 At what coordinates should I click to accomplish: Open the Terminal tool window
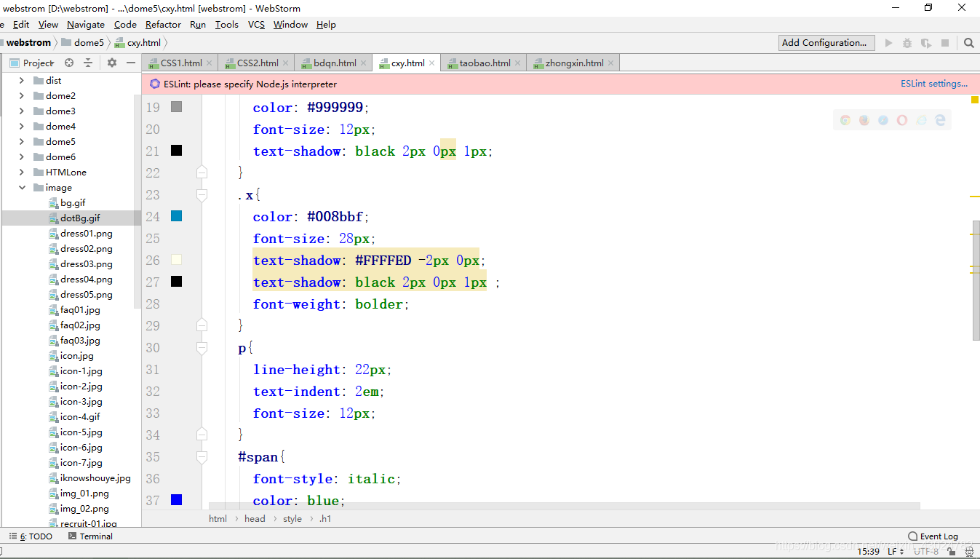[90, 536]
